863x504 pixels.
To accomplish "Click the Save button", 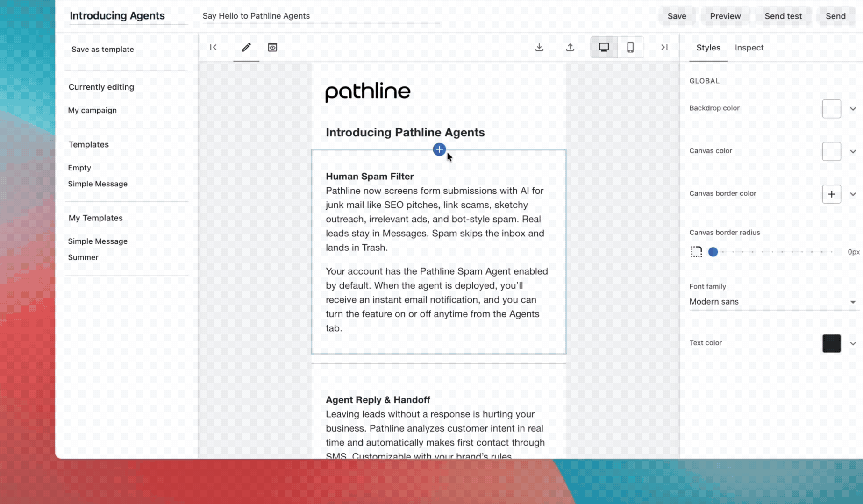I will point(677,16).
